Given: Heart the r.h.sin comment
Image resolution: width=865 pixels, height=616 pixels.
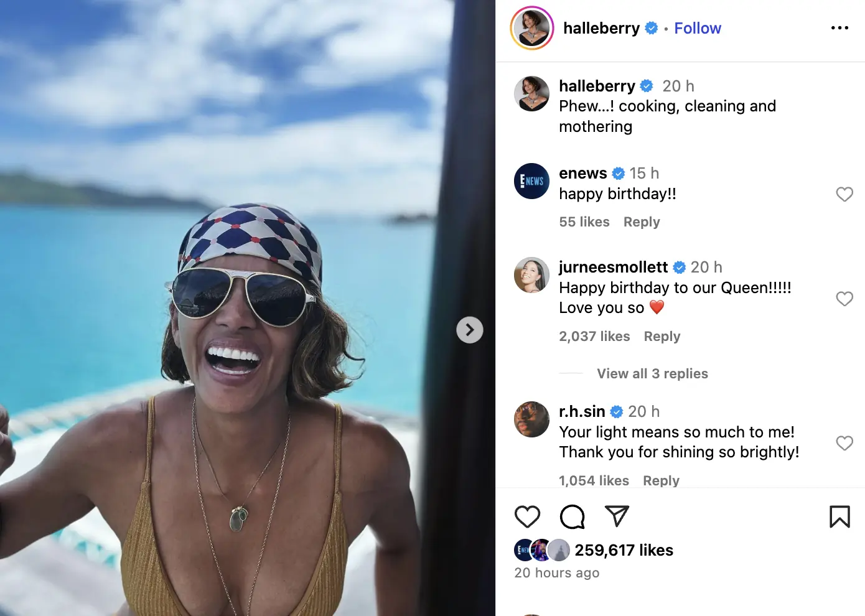Looking at the screenshot, I should 844,443.
